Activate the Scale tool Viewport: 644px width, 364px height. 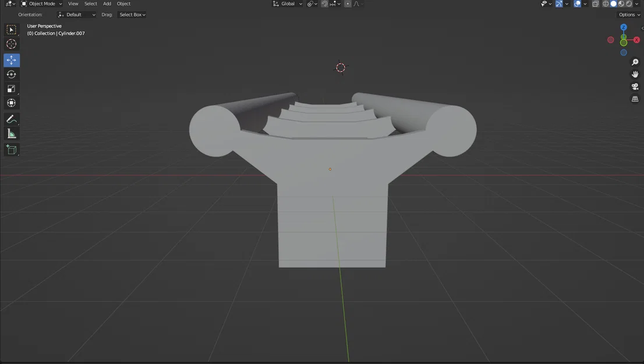[x=11, y=89]
